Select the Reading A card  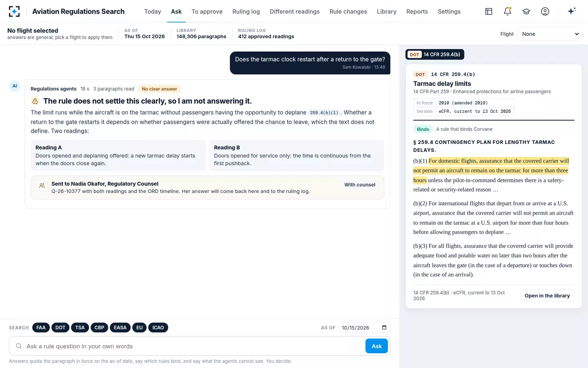118,155
